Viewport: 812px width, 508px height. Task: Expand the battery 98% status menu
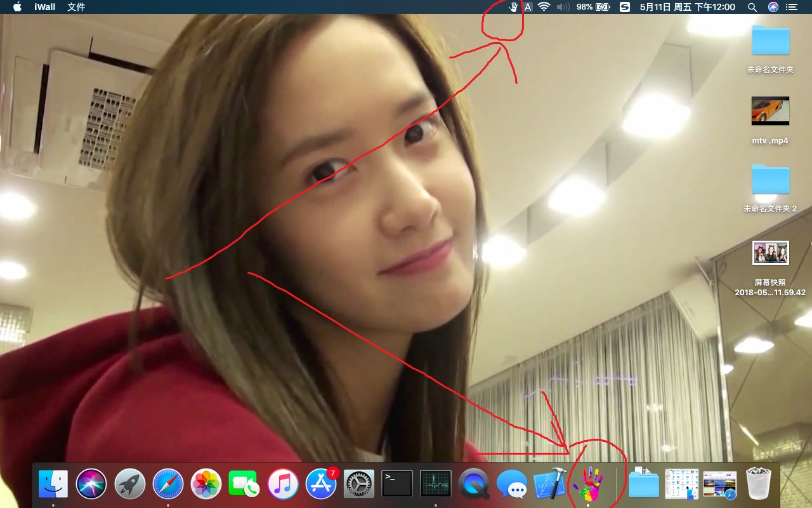pyautogui.click(x=593, y=7)
